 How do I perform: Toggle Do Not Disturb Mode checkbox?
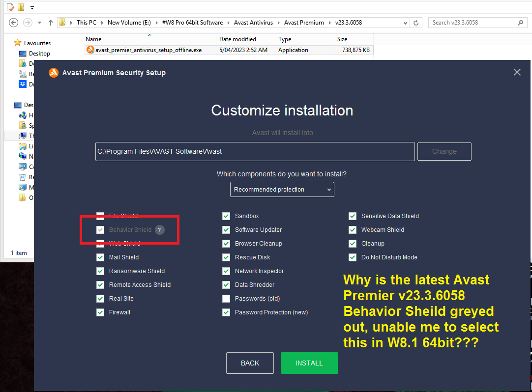pyautogui.click(x=353, y=257)
